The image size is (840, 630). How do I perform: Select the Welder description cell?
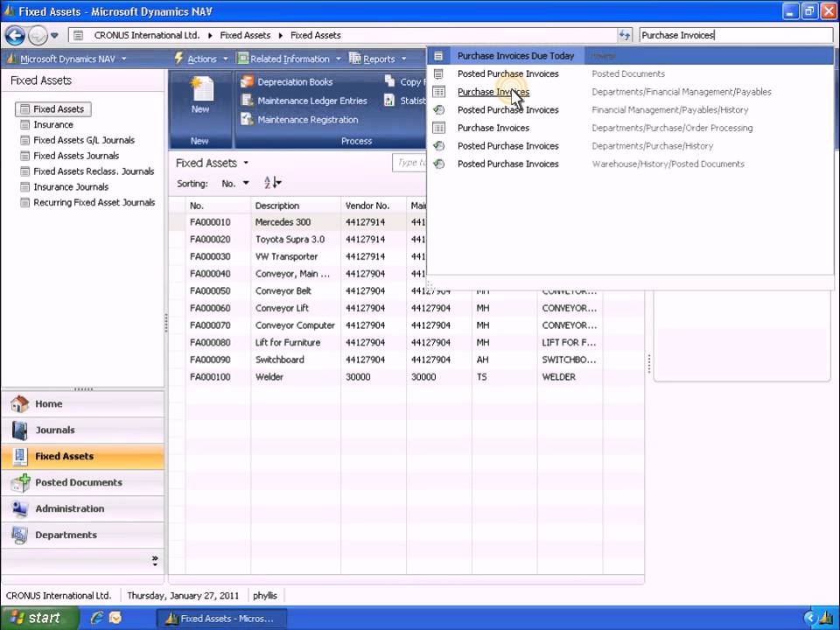(295, 377)
